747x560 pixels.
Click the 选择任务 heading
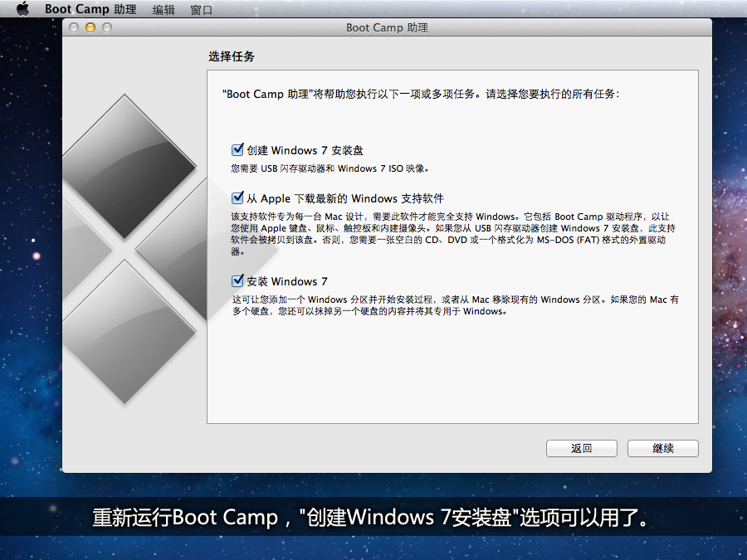(232, 56)
